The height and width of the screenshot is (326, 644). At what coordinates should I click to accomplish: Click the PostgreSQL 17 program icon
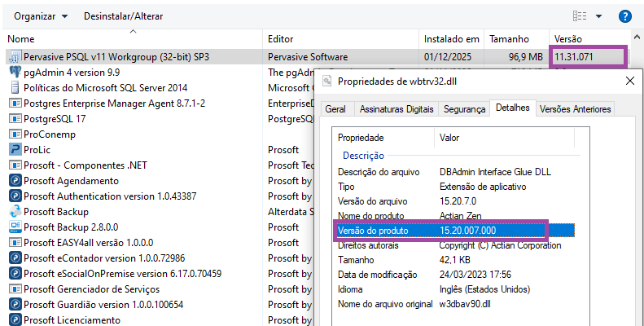click(x=15, y=119)
